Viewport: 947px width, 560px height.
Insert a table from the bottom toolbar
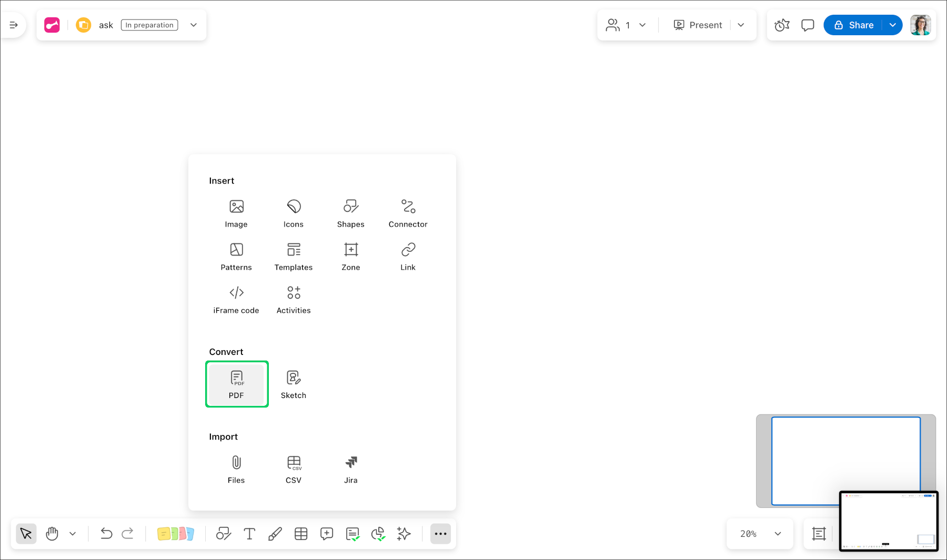301,534
